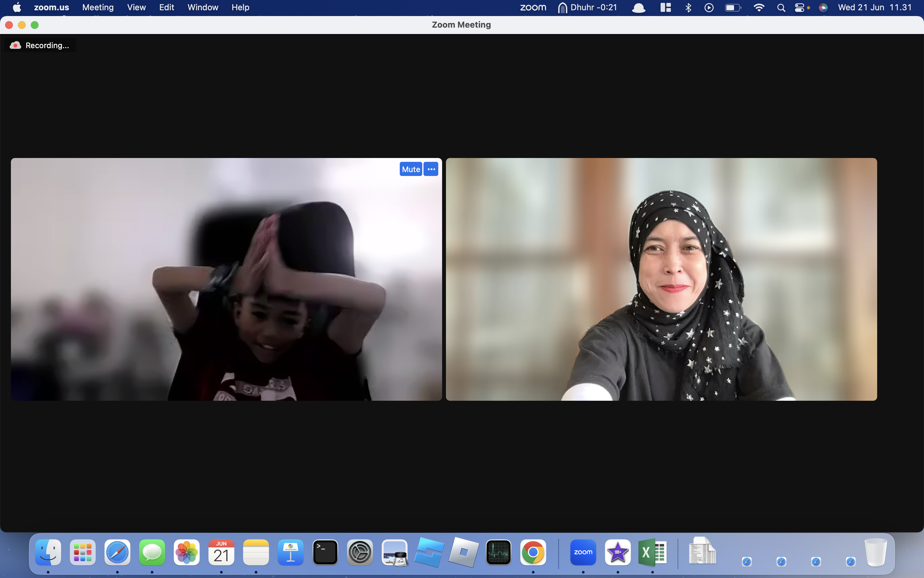924x578 pixels.
Task: Open the Meeting menu
Action: (x=98, y=7)
